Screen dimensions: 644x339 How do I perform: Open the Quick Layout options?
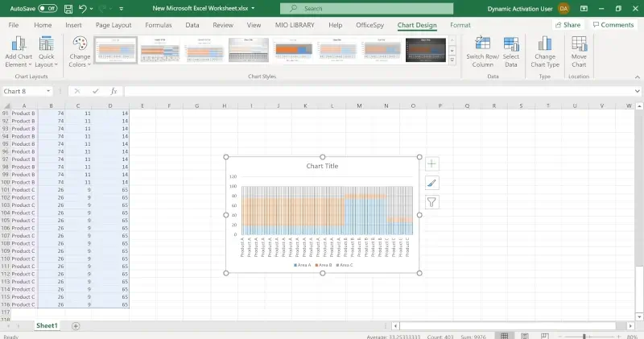[x=47, y=43]
